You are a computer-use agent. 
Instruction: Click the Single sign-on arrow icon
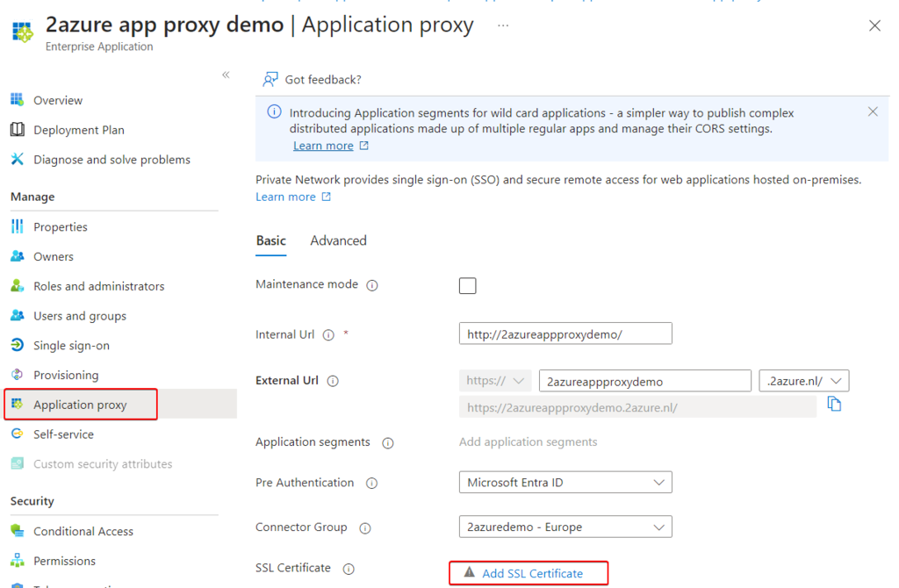coord(18,345)
